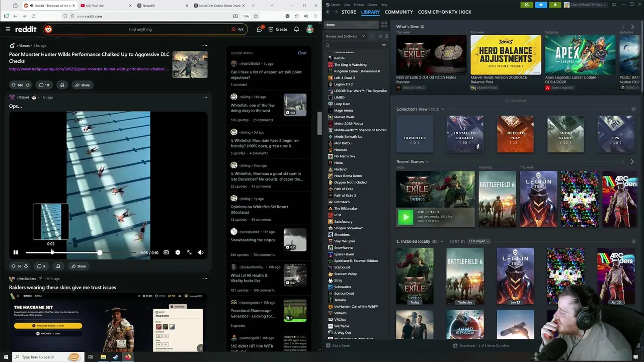Image resolution: width=644 pixels, height=362 pixels.
Task: Open Steam from the Windows taskbar
Action: (x=115, y=357)
